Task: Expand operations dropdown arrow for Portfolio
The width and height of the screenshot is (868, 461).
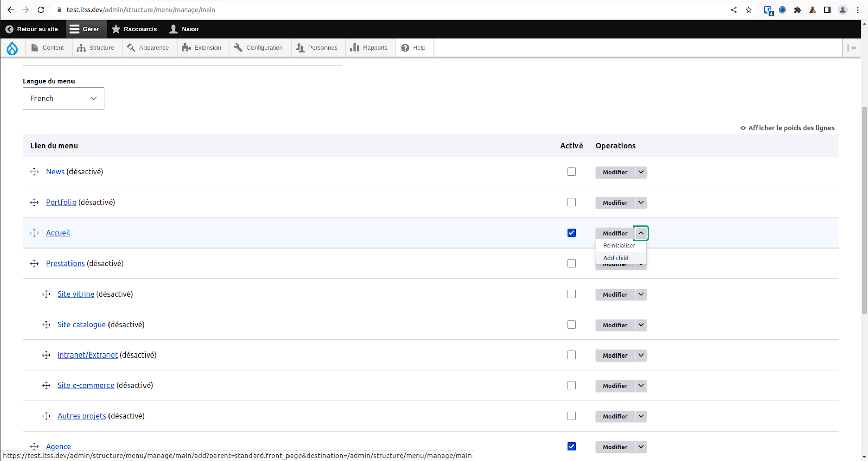Action: click(x=641, y=203)
